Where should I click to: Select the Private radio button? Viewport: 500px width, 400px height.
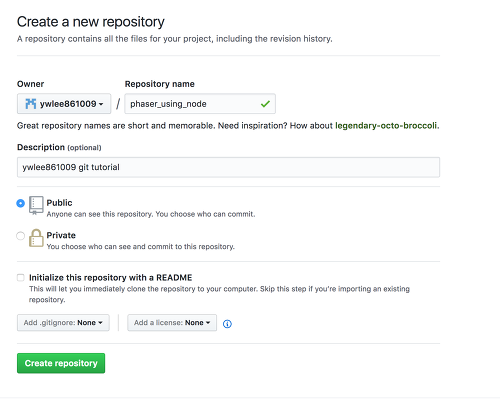20,236
